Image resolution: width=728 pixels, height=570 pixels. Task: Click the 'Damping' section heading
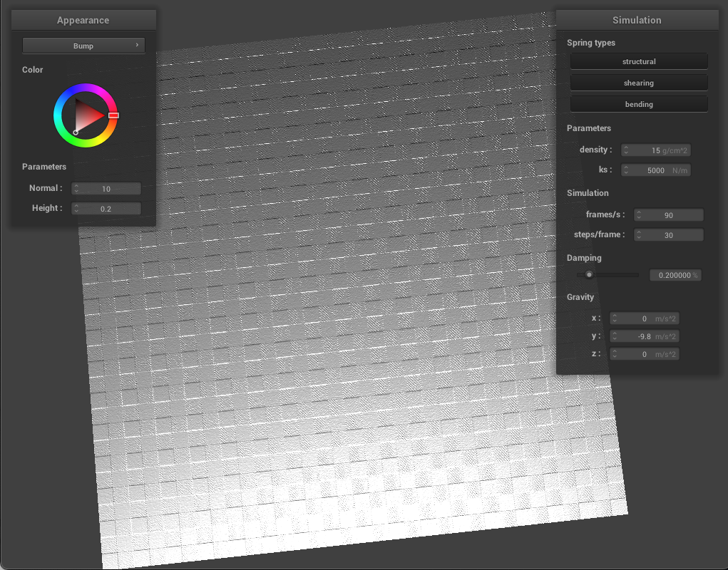(x=583, y=258)
